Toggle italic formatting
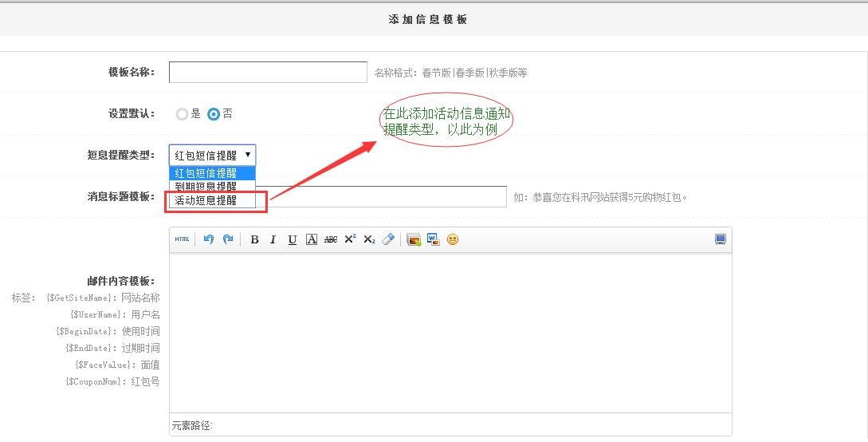 (x=273, y=239)
